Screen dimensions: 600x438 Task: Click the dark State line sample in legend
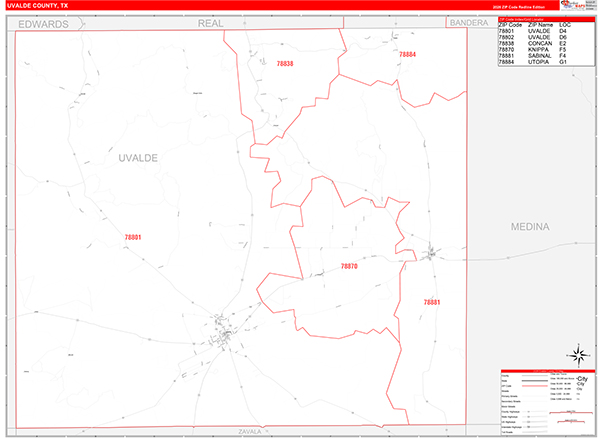click(535, 381)
